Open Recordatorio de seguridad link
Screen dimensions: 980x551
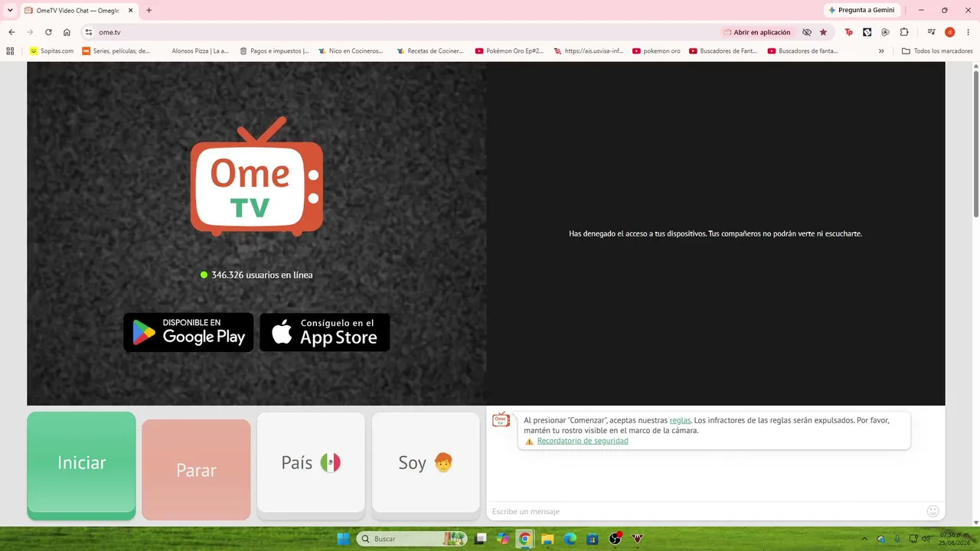click(x=583, y=441)
